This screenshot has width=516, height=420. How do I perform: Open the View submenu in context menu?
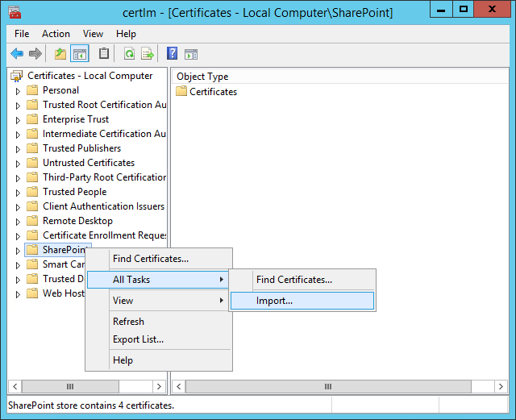[x=160, y=301]
